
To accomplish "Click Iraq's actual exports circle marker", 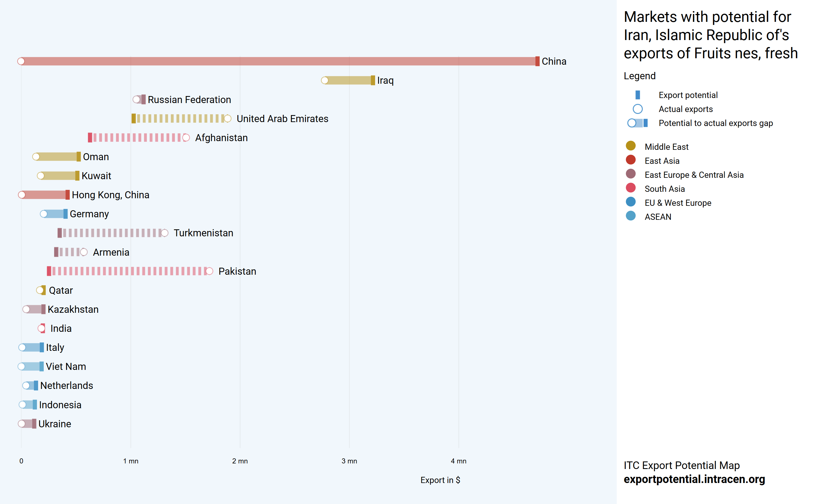I will tap(325, 80).
